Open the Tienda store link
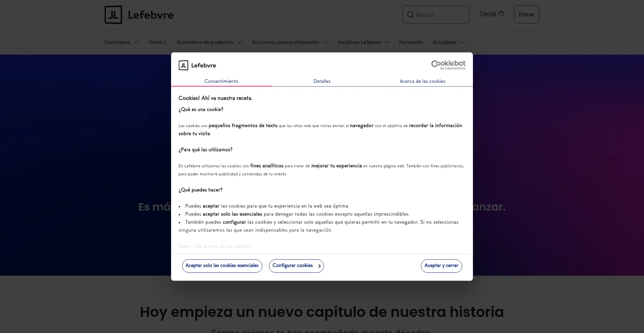Viewport: 644px width, 333px height. click(x=487, y=13)
